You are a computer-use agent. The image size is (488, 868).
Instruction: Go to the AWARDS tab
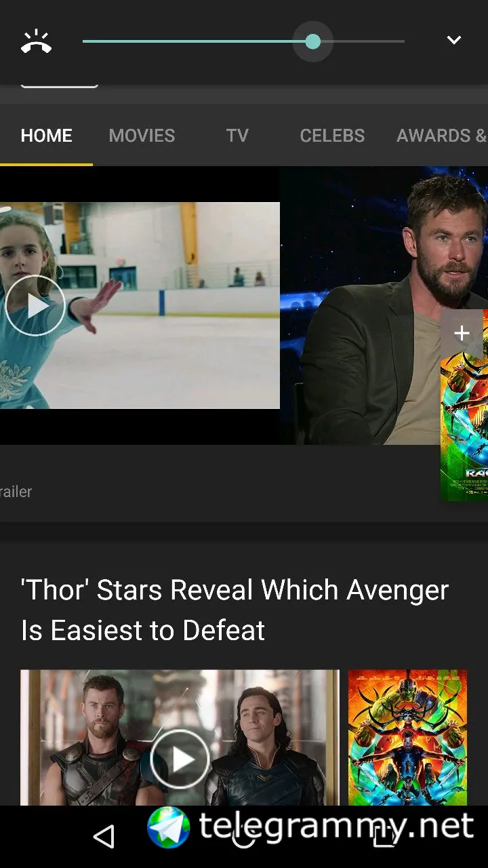[x=441, y=136]
